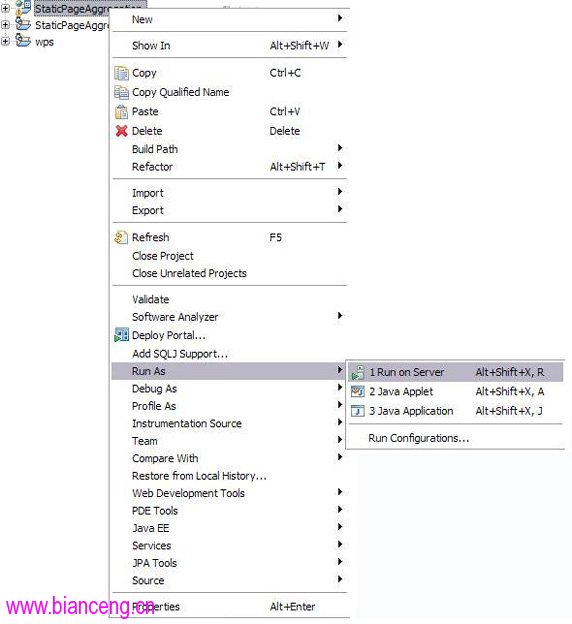Open the Import submenu arrow
Image resolution: width=572 pixels, height=624 pixels.
tap(340, 192)
